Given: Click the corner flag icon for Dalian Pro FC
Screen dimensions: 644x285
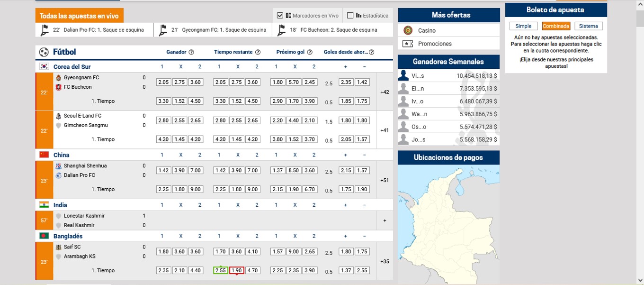Looking at the screenshot, I should [45, 30].
